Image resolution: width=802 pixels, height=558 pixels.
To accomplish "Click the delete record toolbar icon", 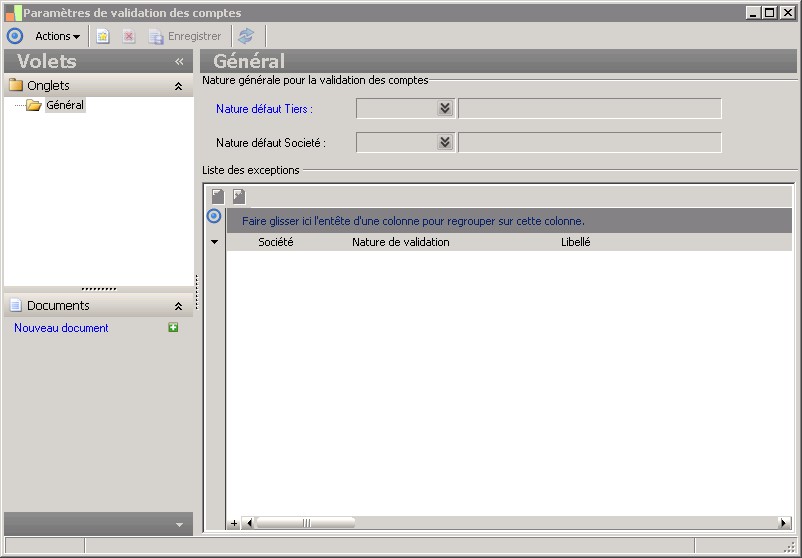I will pyautogui.click(x=128, y=36).
